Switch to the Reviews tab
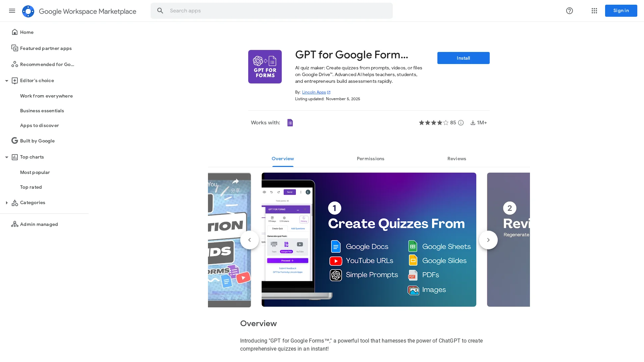The width and height of the screenshot is (644, 362). pos(457,159)
